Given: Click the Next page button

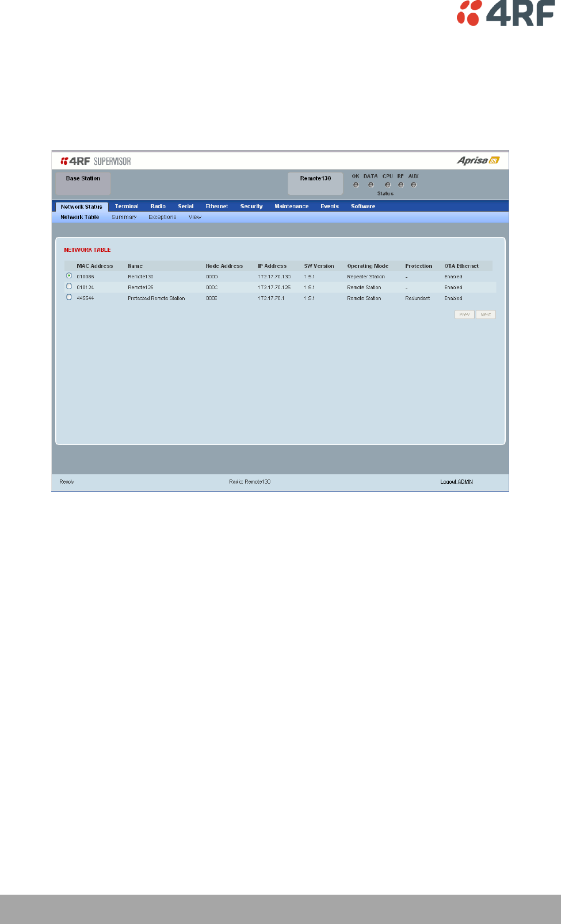Looking at the screenshot, I should coord(486,315).
